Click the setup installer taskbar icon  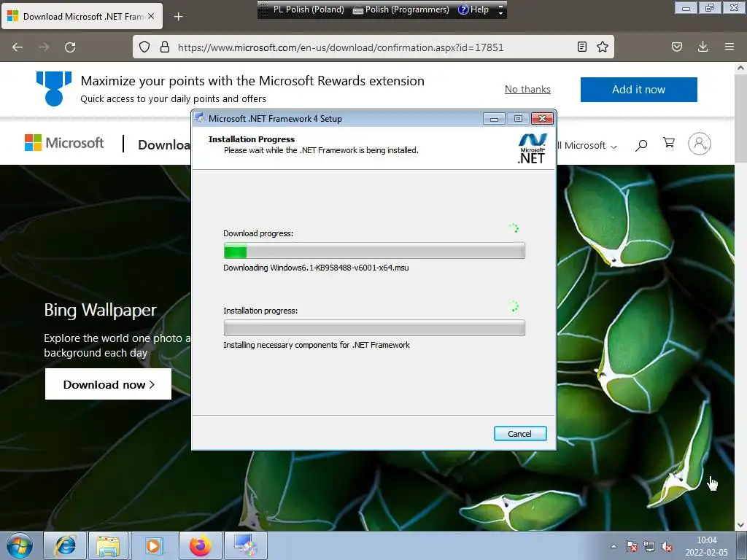246,545
